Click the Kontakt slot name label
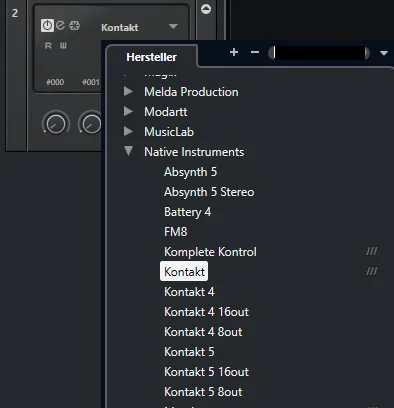 point(120,27)
